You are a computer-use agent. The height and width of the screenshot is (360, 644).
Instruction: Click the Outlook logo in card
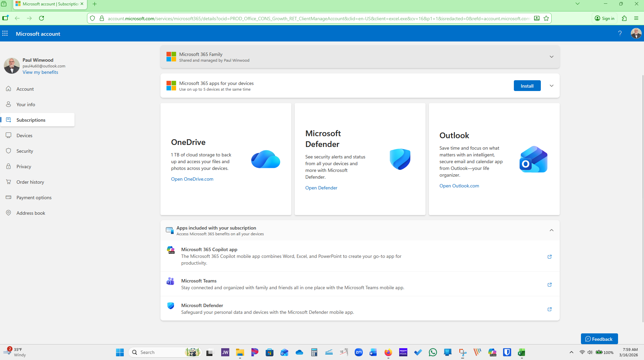(x=533, y=159)
